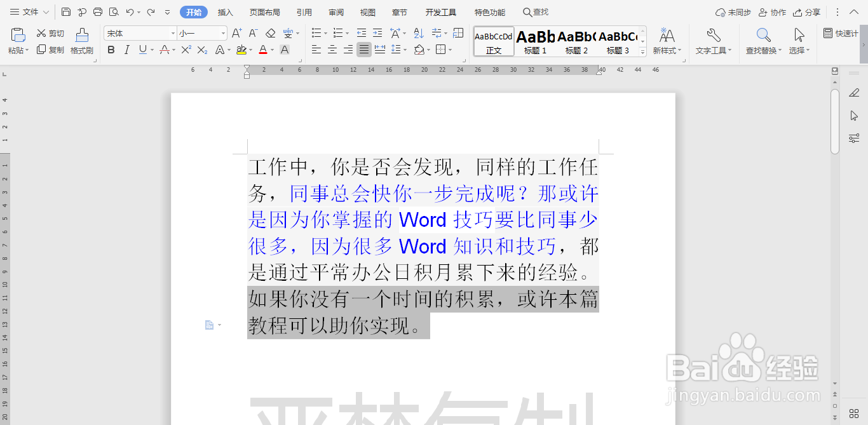868x425 pixels.
Task: Open the New Style (新样式) icon
Action: [x=667, y=41]
